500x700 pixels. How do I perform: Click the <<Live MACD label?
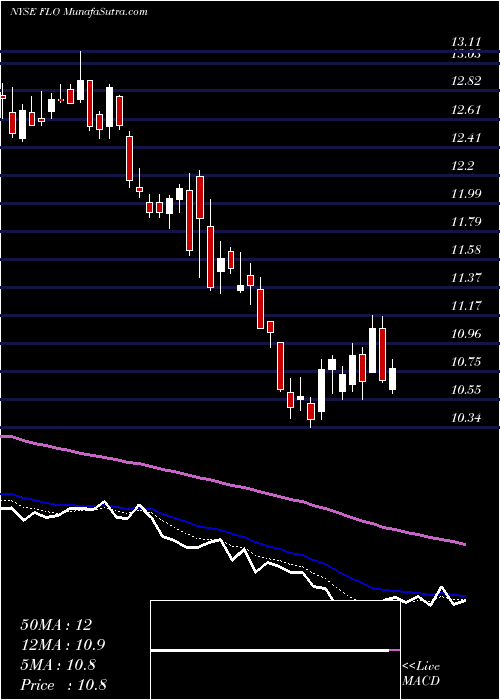(421, 674)
